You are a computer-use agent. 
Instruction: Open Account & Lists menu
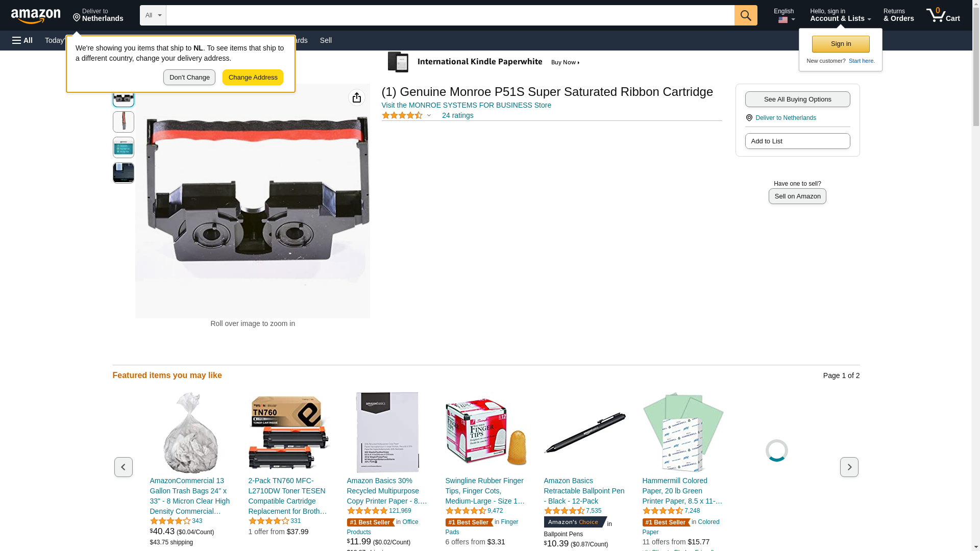tap(840, 15)
